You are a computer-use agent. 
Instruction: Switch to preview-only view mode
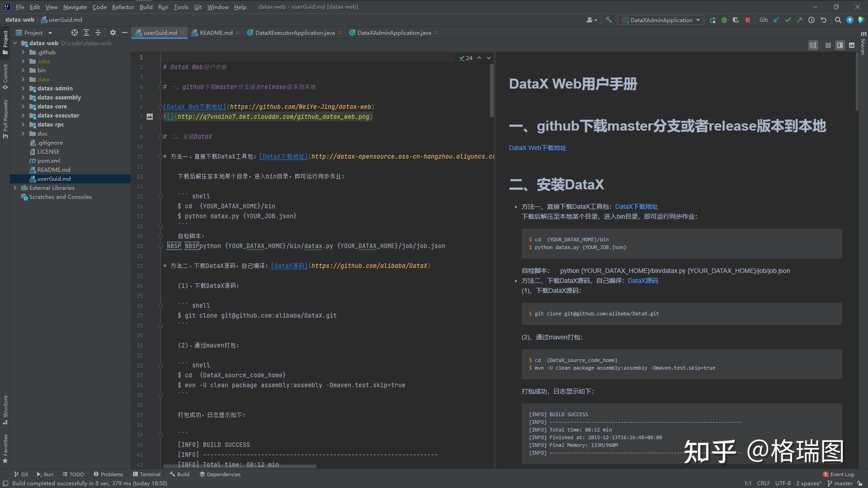852,45
